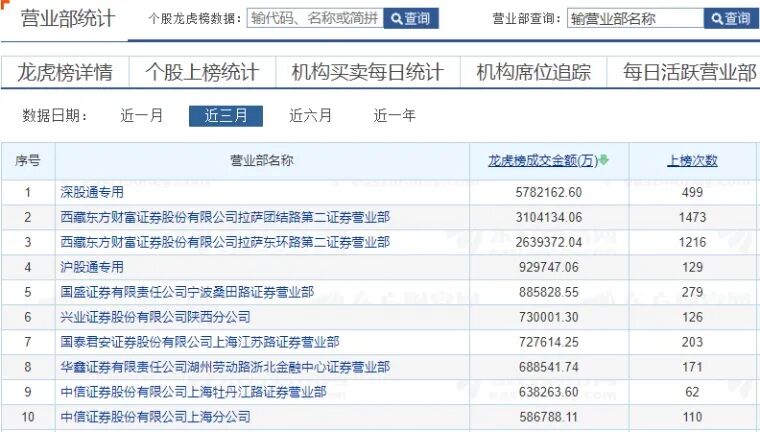
Task: Click the count cell 62
Action: (x=692, y=392)
